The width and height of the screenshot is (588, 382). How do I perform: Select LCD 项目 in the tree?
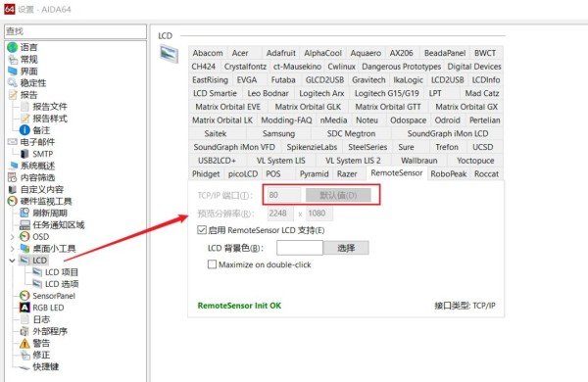point(62,272)
